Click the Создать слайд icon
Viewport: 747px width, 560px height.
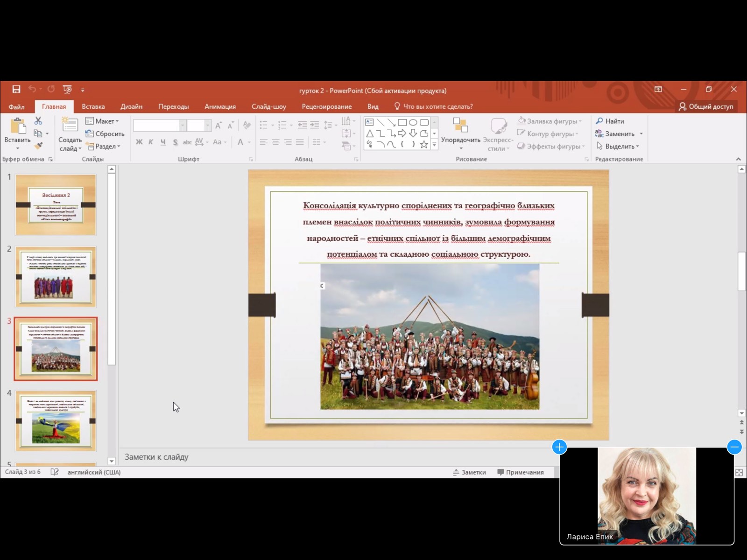click(x=70, y=125)
